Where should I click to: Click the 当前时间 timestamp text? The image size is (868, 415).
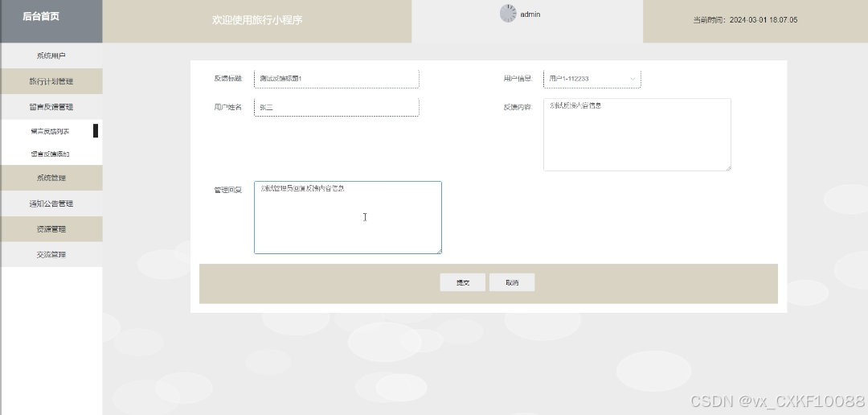[745, 20]
